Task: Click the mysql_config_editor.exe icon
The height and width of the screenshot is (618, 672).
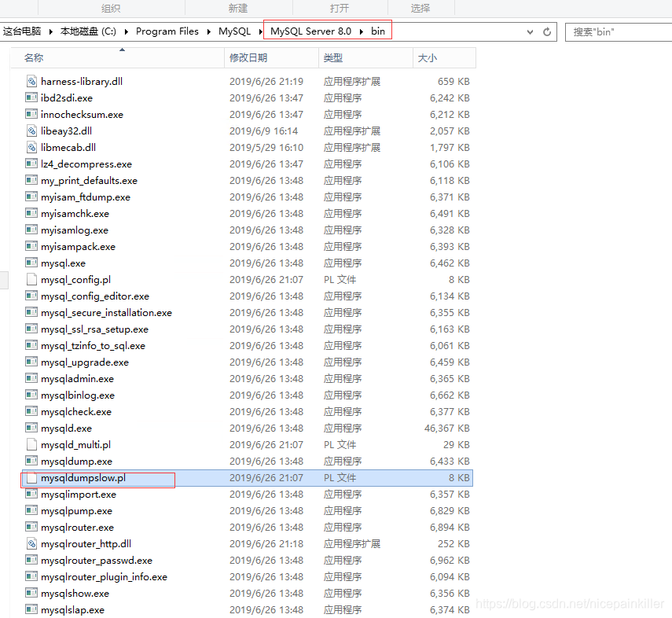Action: pos(31,296)
